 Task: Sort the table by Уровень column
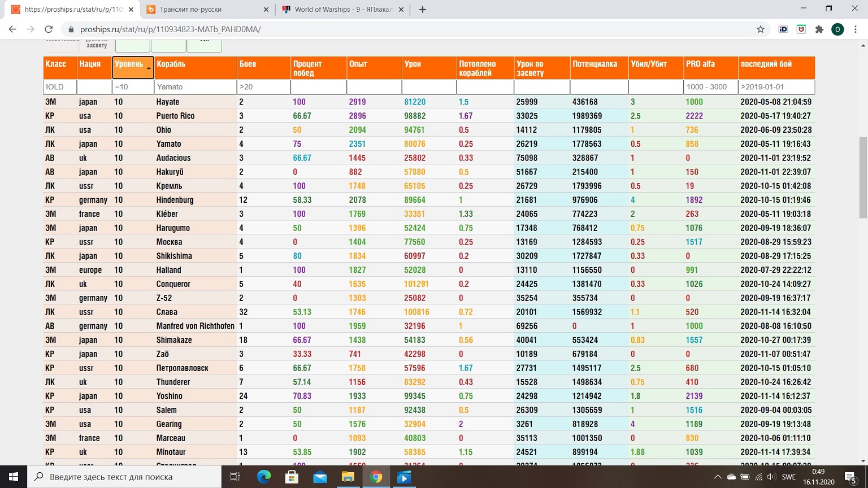[133, 68]
